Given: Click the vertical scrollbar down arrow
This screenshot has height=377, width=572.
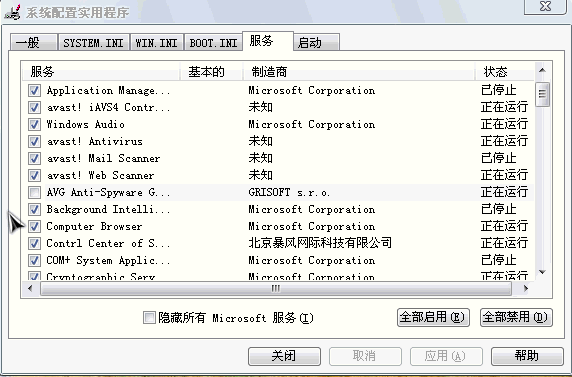Looking at the screenshot, I should pyautogui.click(x=542, y=272).
